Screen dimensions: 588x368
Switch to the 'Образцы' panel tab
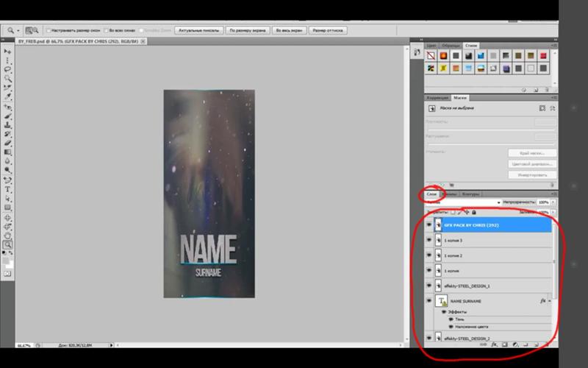(x=450, y=46)
